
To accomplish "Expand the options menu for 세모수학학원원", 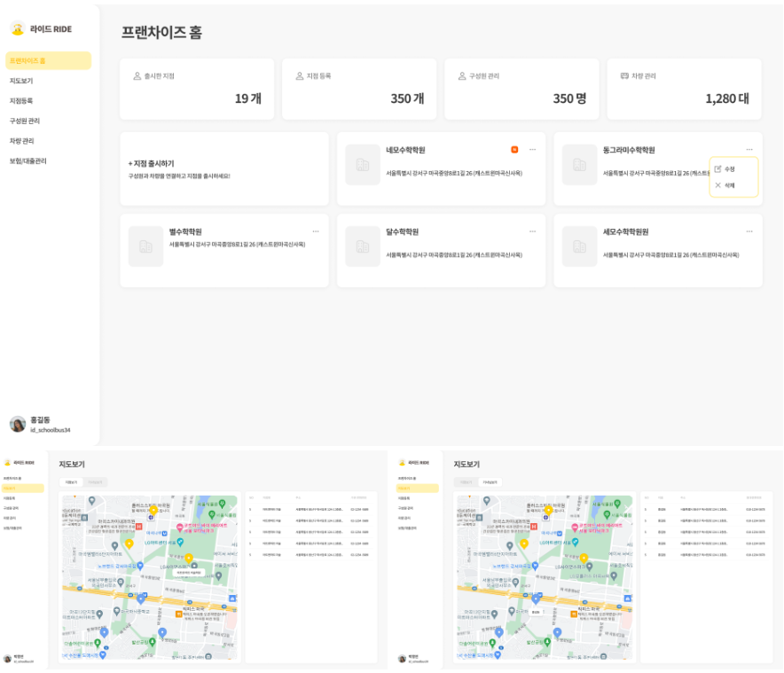I will click(749, 231).
